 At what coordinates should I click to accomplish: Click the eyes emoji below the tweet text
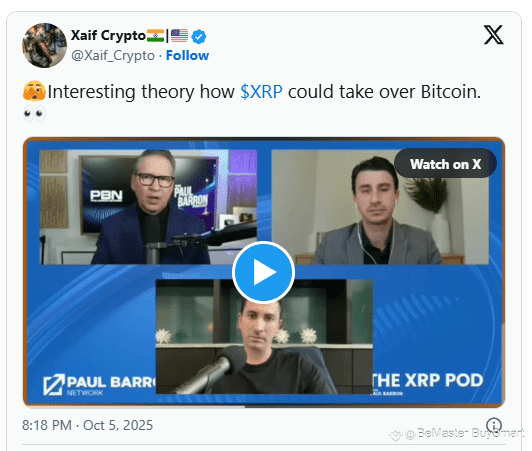pos(34,114)
